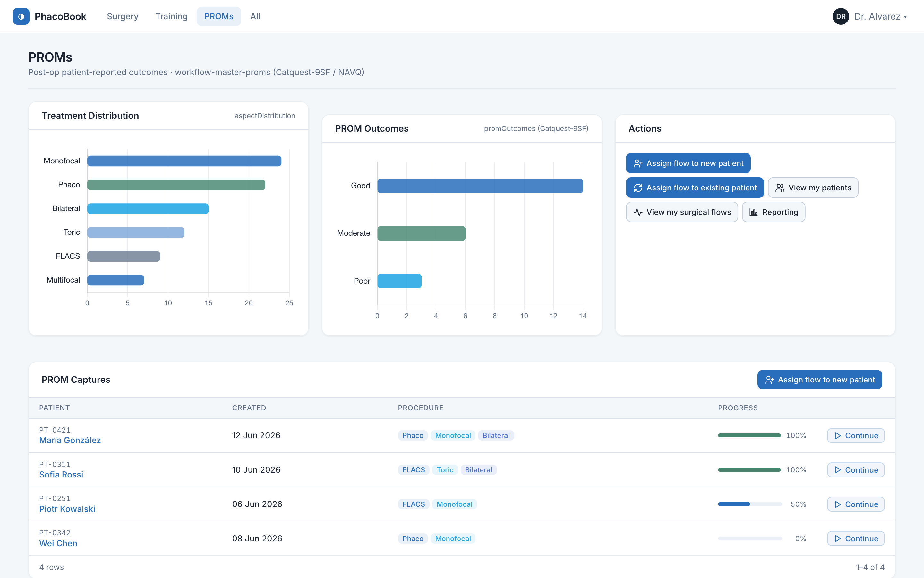The width and height of the screenshot is (924, 578).
Task: Click the PATIENT column header
Action: (54, 408)
